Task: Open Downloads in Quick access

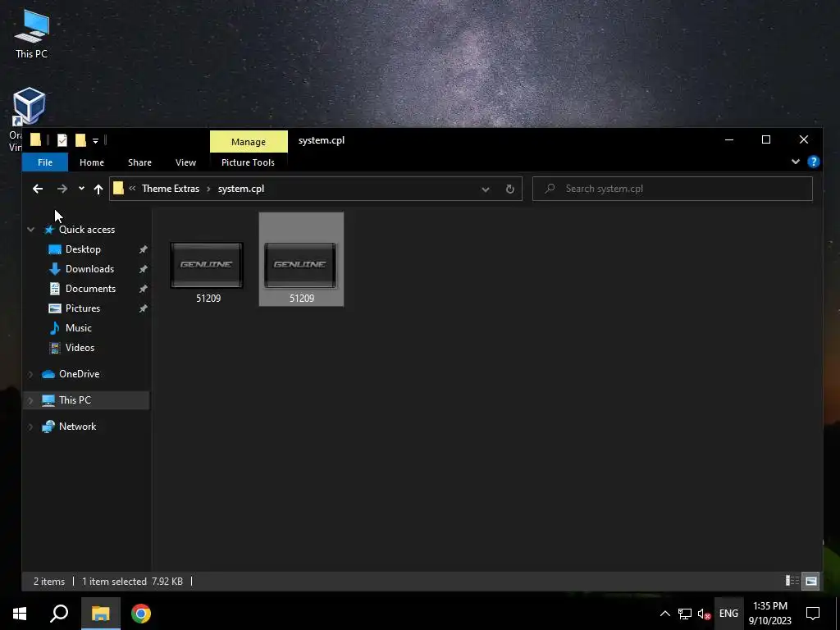Action: 89,269
